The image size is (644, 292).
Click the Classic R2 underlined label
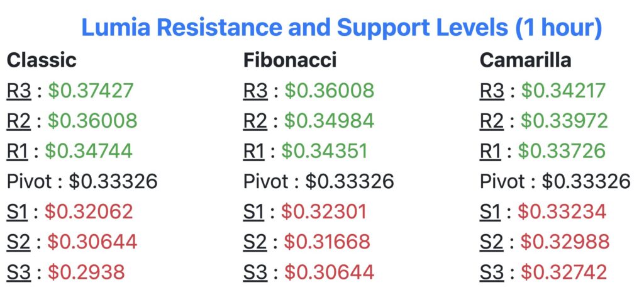pyautogui.click(x=19, y=121)
